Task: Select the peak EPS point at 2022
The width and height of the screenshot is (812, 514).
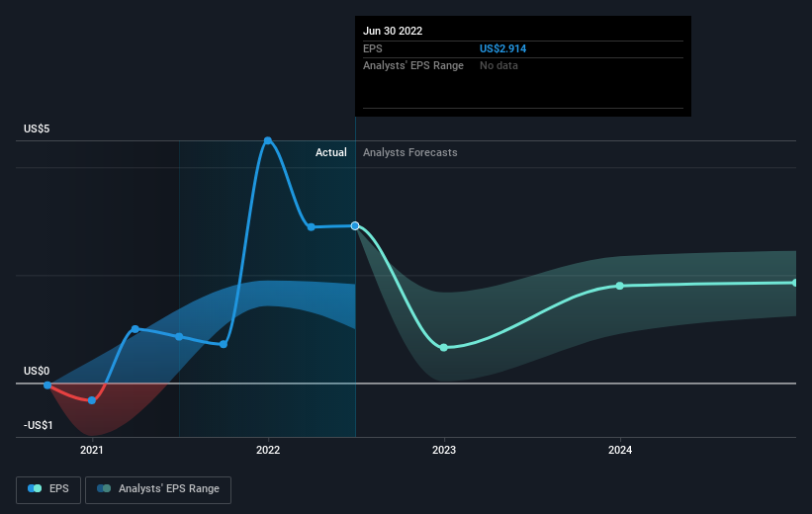Action: 268,140
